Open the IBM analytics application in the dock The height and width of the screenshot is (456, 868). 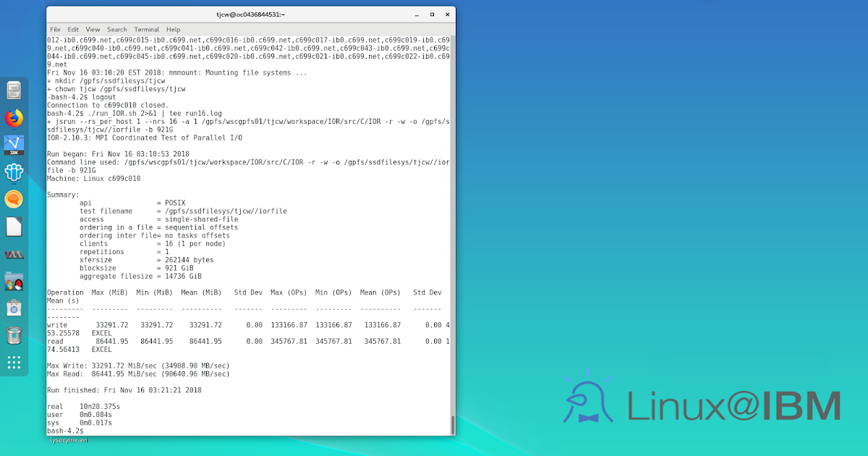click(x=14, y=144)
